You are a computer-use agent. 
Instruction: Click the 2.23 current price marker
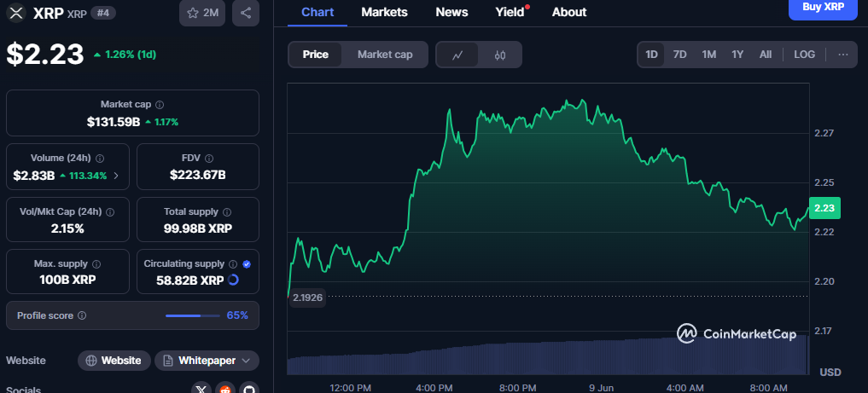824,208
